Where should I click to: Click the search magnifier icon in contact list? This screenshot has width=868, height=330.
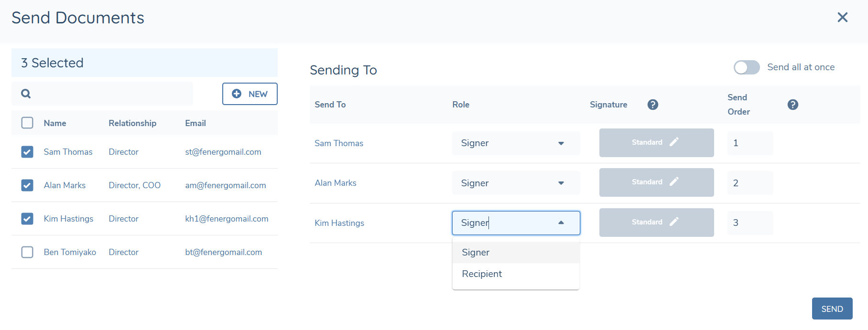26,94
